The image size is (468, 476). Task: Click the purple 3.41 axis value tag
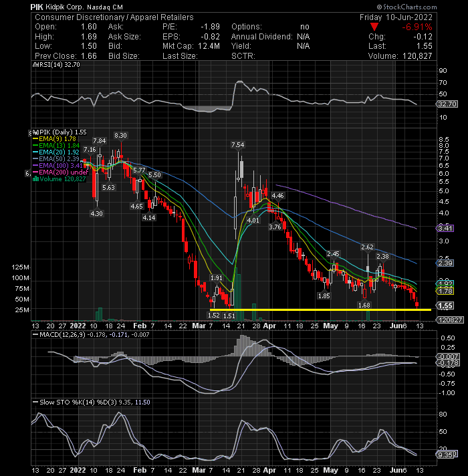pos(445,228)
